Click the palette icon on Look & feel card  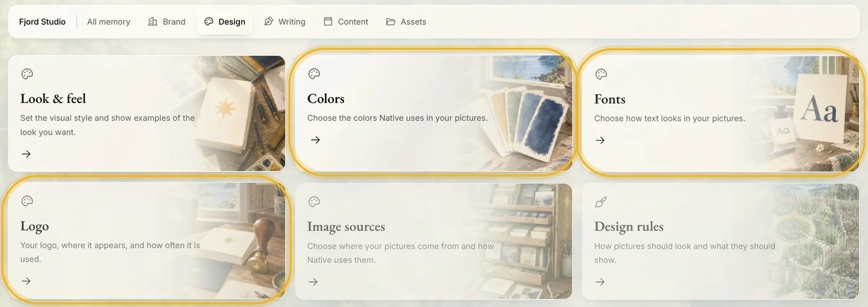pyautogui.click(x=27, y=74)
